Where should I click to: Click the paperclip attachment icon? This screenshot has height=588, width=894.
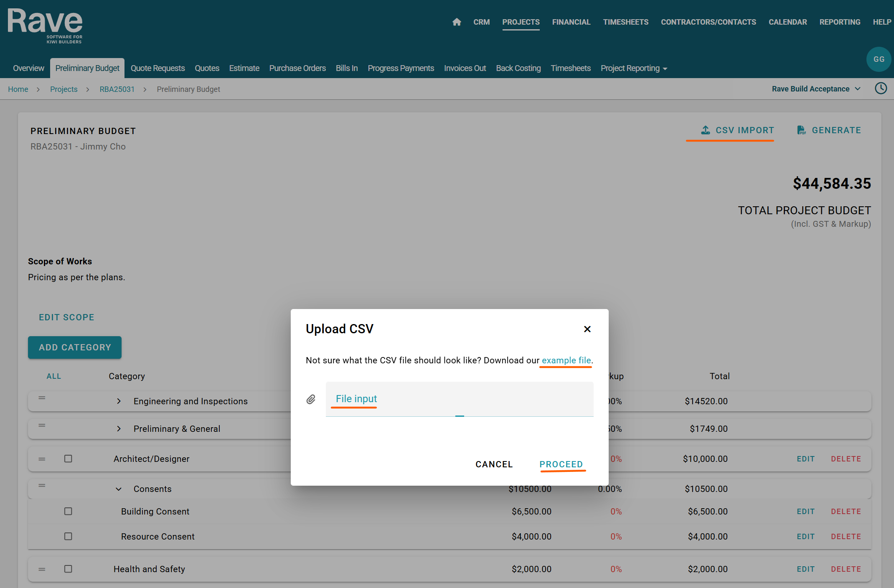[x=311, y=400]
